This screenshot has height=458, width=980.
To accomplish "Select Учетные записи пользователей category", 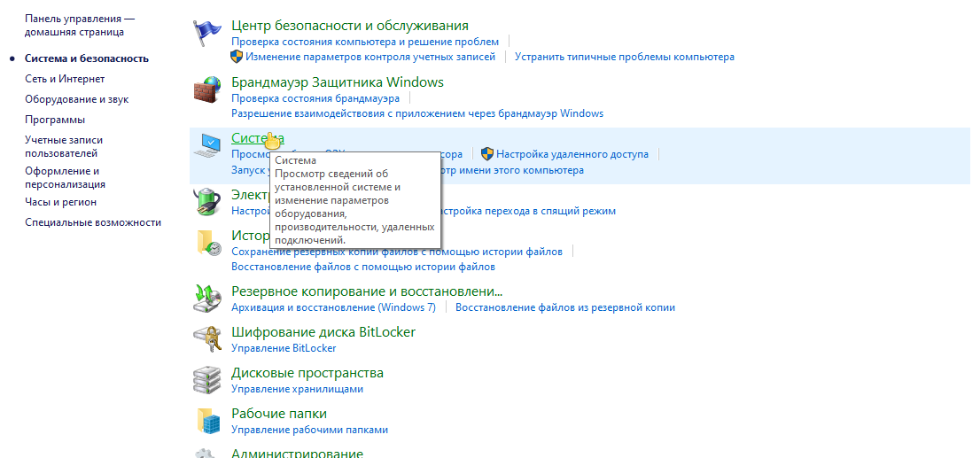I will pos(64,147).
